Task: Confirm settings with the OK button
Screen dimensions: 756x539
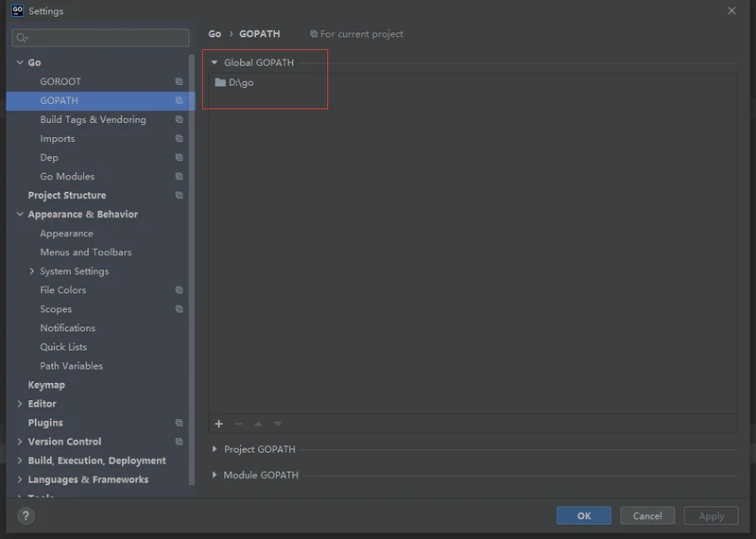Action: (x=583, y=515)
